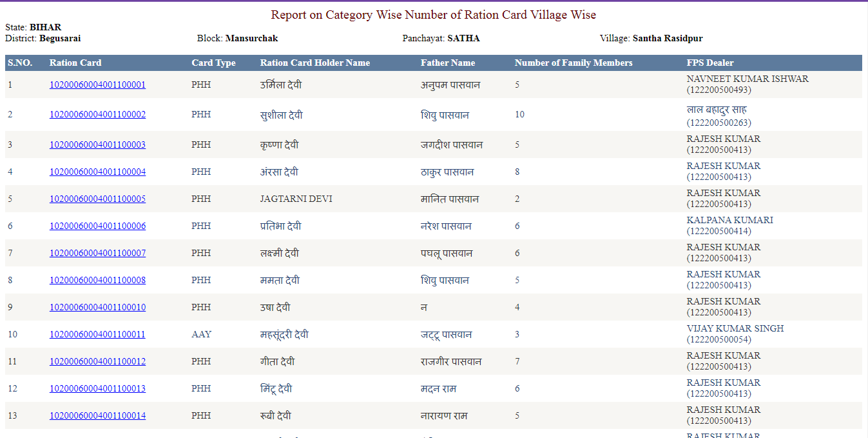This screenshot has height=438, width=868.
Task: Click holder name रूबी देवी
Action: 276,415
